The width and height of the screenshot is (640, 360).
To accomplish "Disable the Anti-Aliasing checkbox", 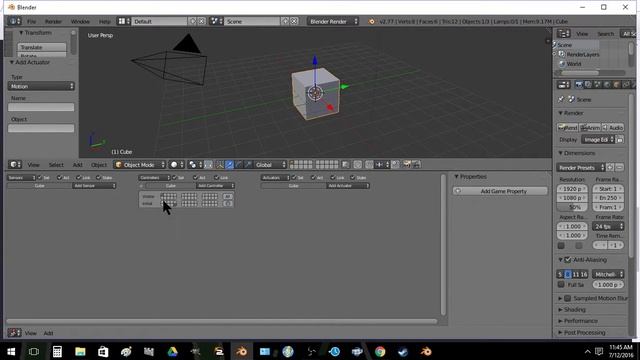I will [x=568, y=260].
